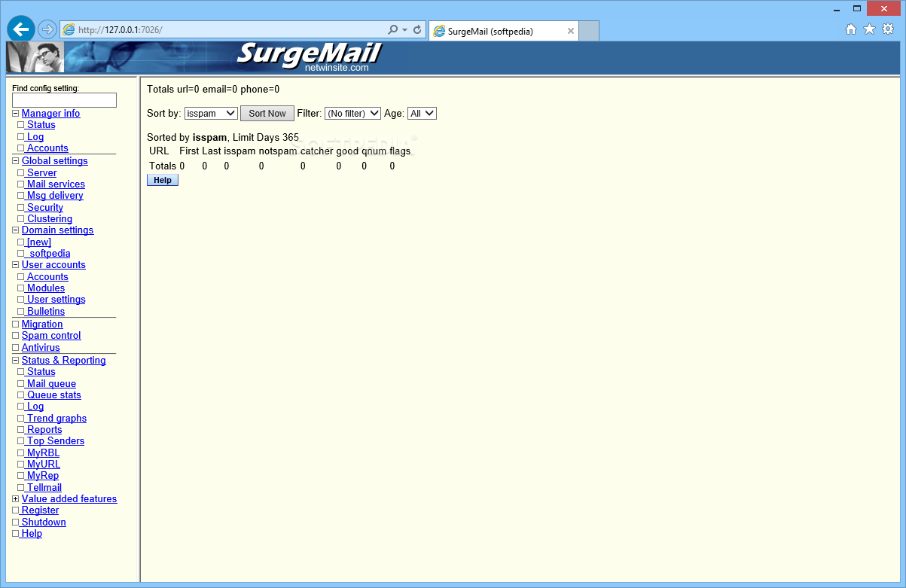Open the browser Home icon

851,29
